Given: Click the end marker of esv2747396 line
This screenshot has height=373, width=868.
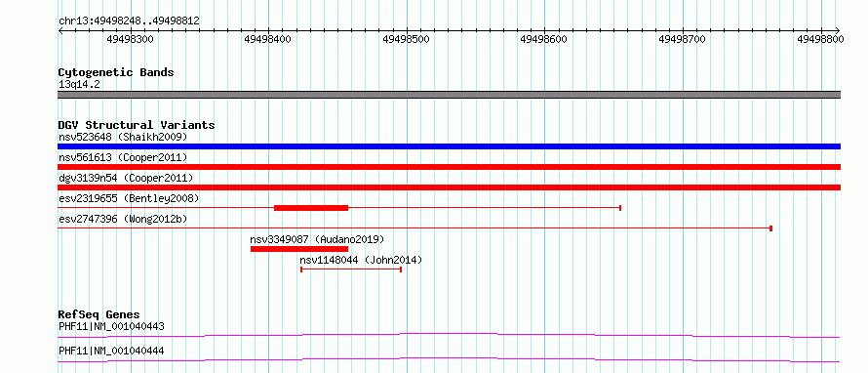Looking at the screenshot, I should [x=771, y=228].
